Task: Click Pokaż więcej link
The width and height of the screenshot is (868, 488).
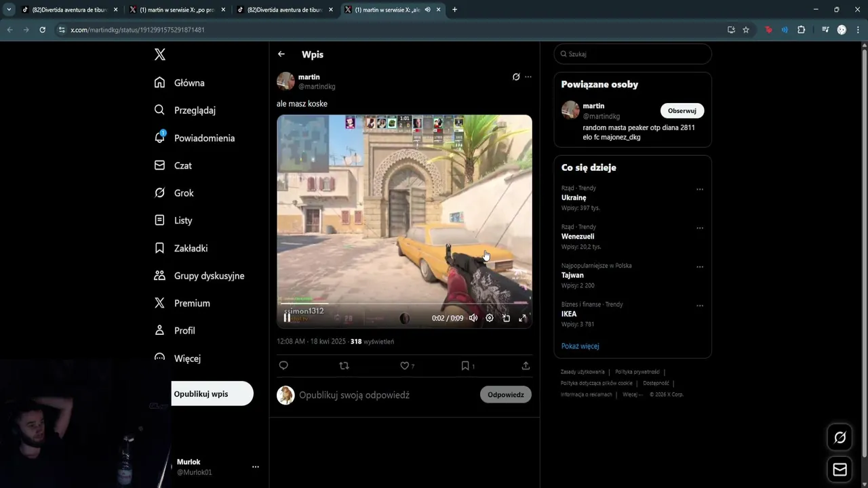Action: coord(580,346)
